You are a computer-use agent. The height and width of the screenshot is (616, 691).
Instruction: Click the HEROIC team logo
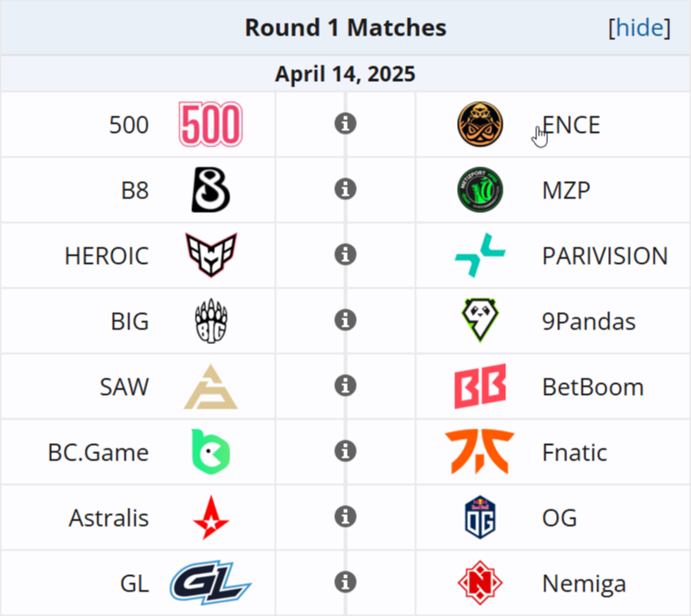point(210,256)
